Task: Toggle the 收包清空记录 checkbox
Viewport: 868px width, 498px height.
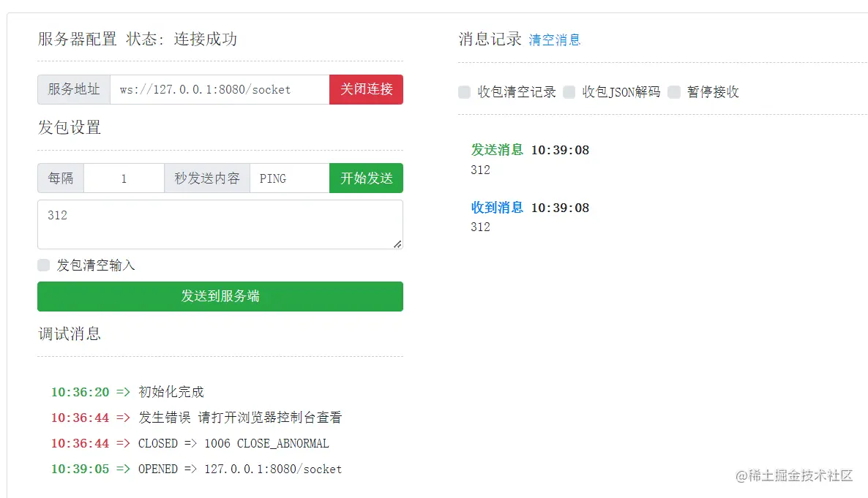Action: (x=465, y=92)
